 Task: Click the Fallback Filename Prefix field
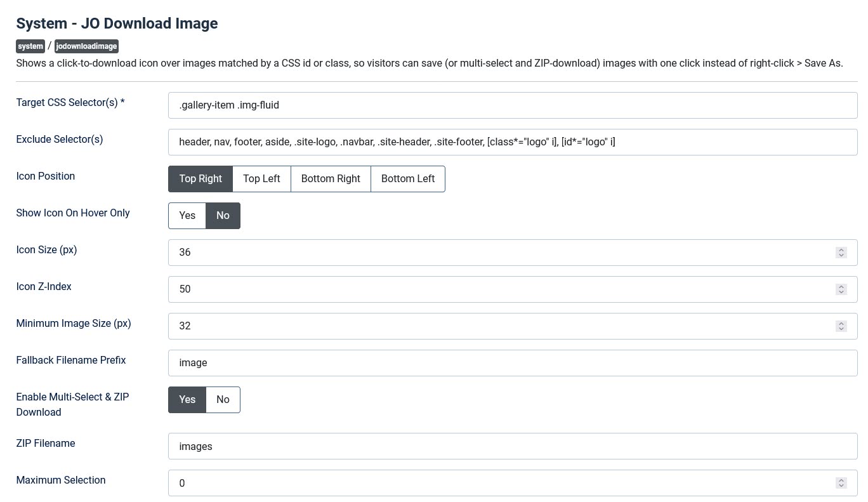[513, 363]
